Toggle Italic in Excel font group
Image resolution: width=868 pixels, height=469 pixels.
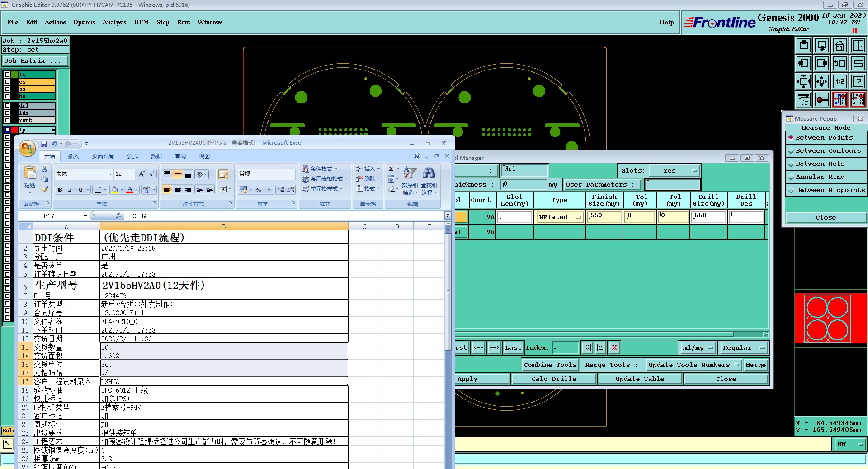(x=70, y=190)
